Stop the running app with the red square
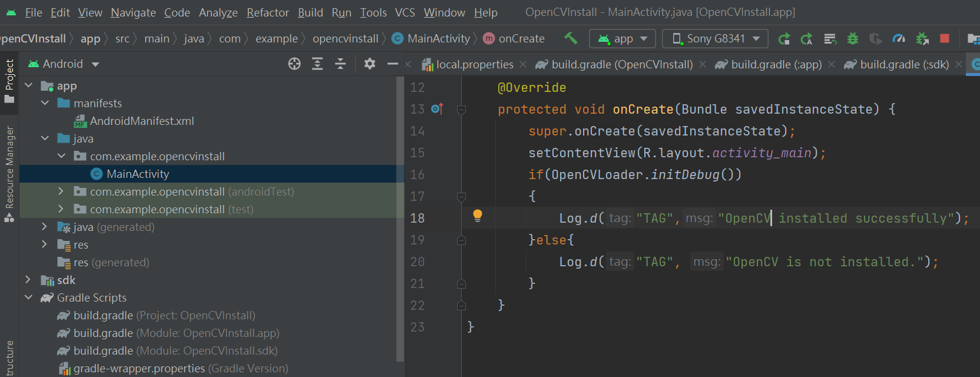Image resolution: width=980 pixels, height=377 pixels. 945,38
